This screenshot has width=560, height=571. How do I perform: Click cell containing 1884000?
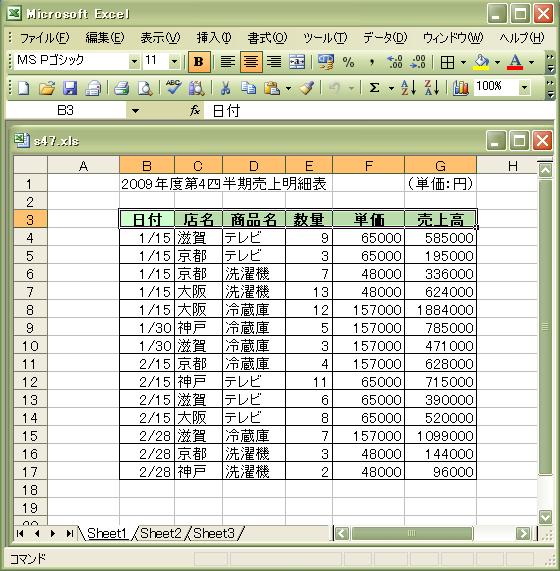pyautogui.click(x=441, y=310)
